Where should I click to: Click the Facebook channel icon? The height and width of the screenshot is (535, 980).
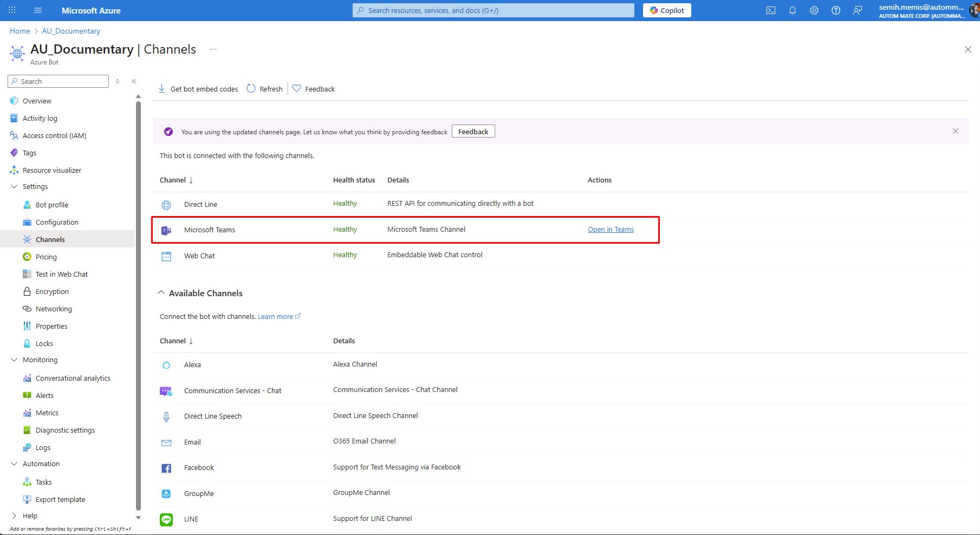(166, 468)
